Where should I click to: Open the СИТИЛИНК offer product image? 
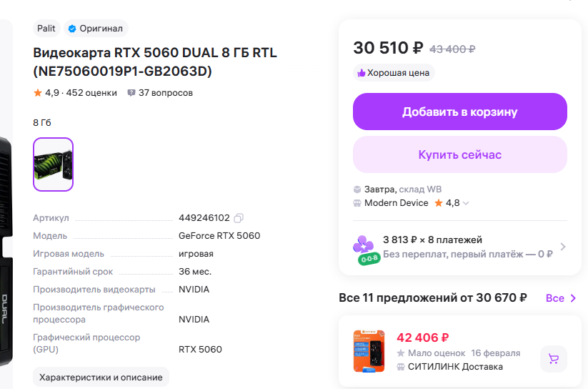click(369, 351)
